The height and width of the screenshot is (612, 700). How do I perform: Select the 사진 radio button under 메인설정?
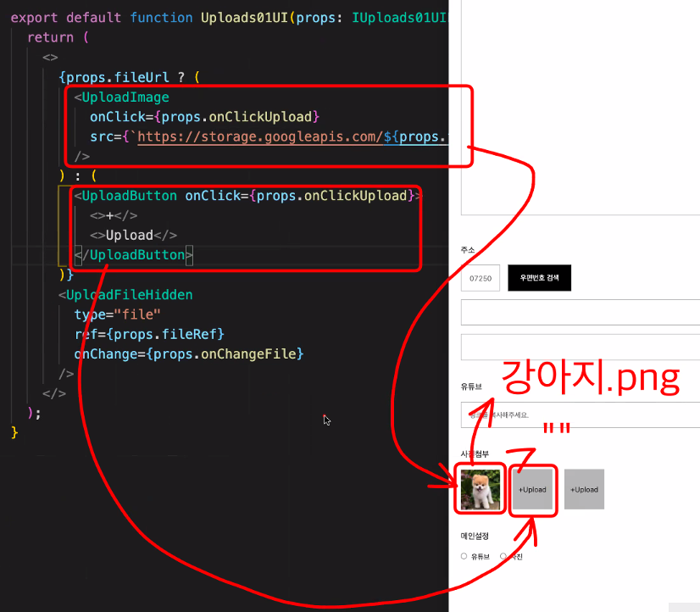click(x=503, y=556)
